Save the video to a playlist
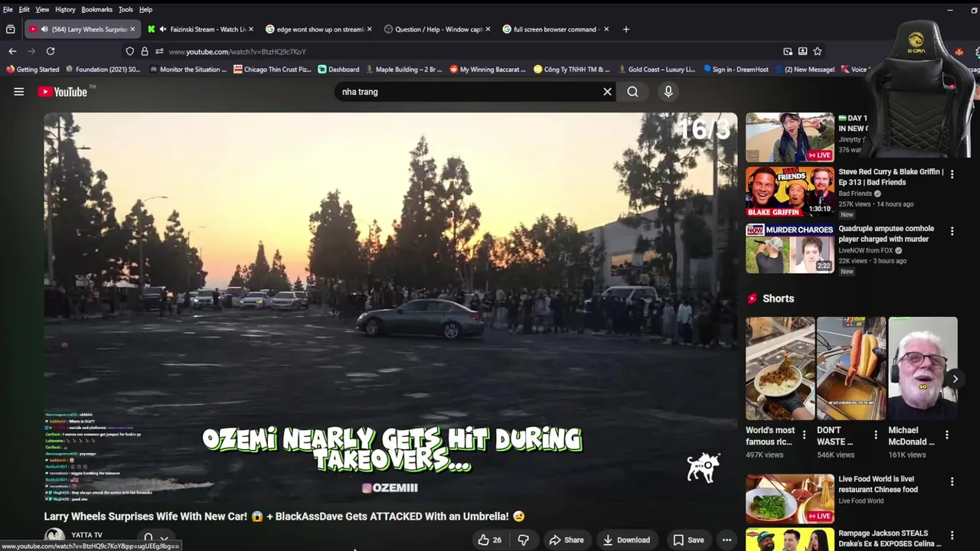Viewport: 980px width, 551px height. pyautogui.click(x=688, y=540)
